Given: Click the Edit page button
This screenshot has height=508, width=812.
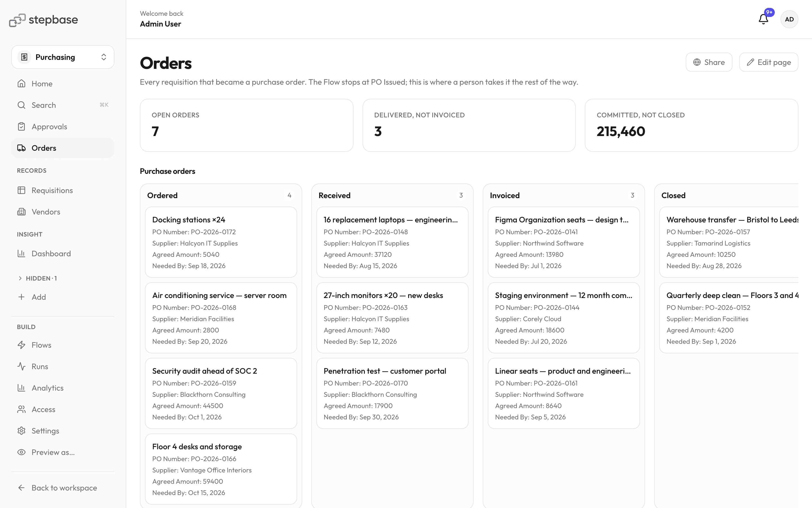Looking at the screenshot, I should 768,62.
